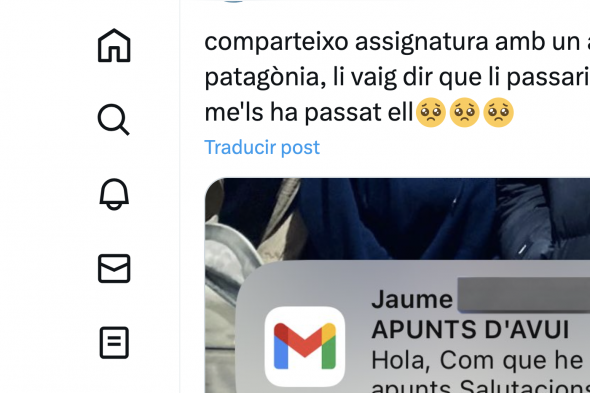Screen dimensions: 590x393
Task: Open the Explore search magnifier icon
Action: (x=114, y=119)
